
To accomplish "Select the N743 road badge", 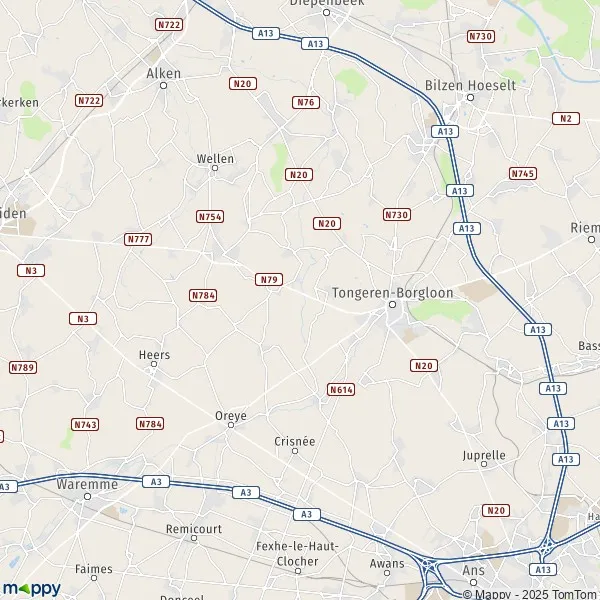I will 85,425.
